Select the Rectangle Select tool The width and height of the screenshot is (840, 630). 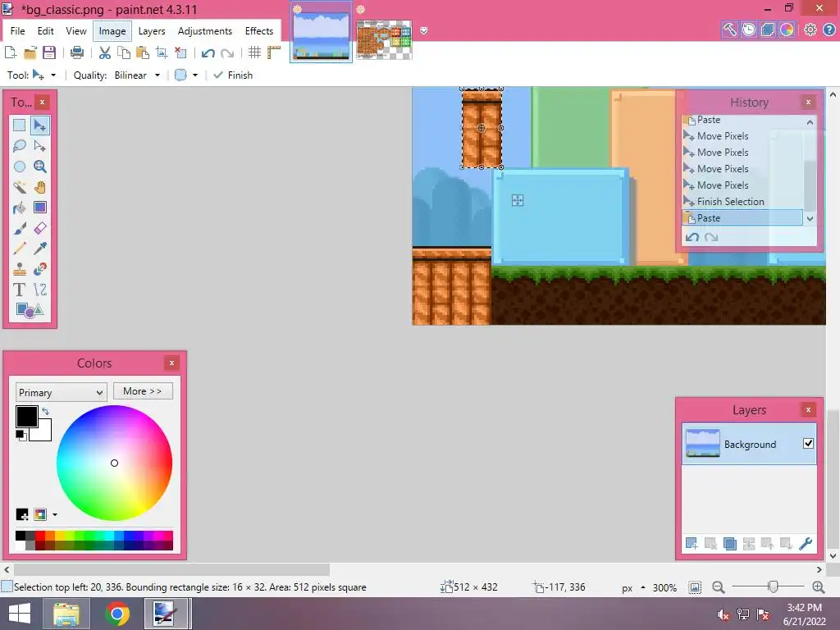pyautogui.click(x=20, y=126)
